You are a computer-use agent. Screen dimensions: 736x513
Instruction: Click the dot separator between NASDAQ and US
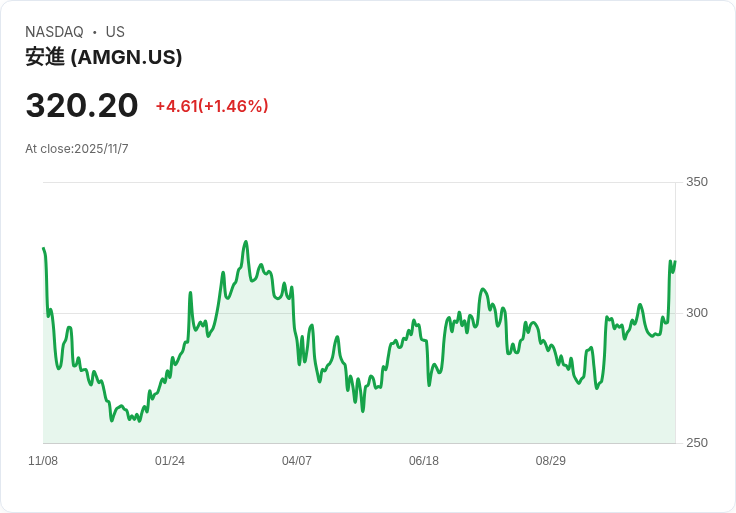coord(94,32)
